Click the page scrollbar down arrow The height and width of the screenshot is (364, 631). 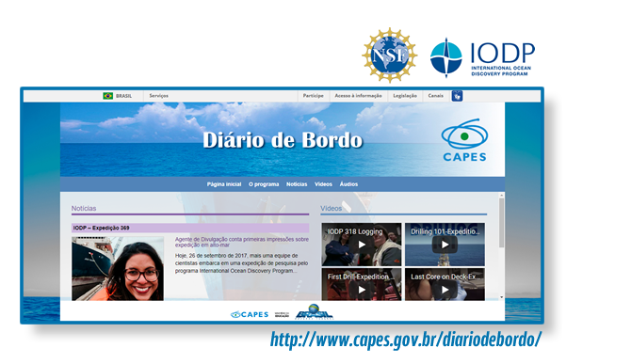pos(501,297)
